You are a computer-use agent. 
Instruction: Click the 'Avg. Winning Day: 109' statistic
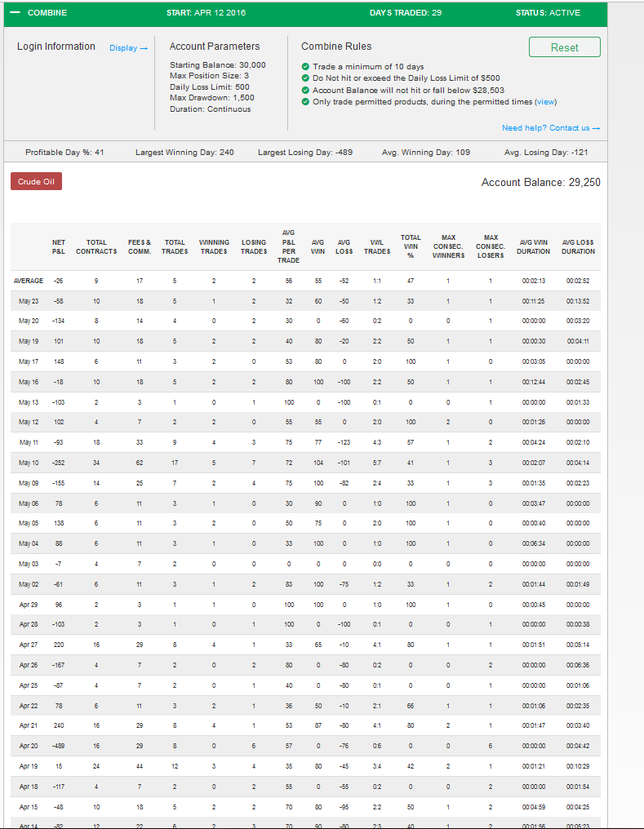tap(425, 153)
